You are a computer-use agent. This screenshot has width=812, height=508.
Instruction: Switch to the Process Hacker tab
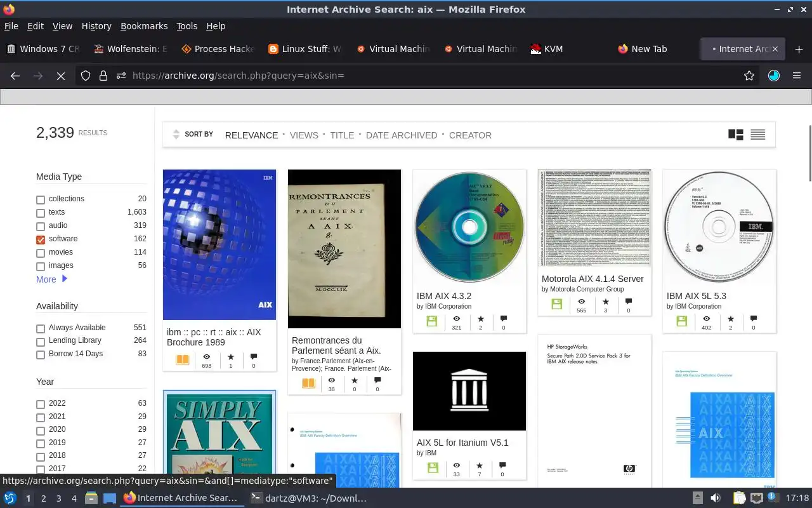coord(218,49)
